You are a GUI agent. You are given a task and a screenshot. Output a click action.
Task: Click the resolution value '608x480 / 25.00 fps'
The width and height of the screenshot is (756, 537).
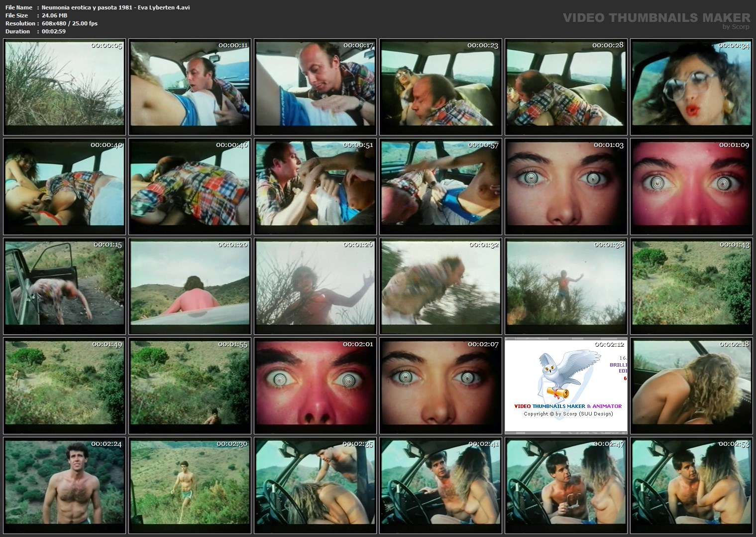[x=70, y=23]
